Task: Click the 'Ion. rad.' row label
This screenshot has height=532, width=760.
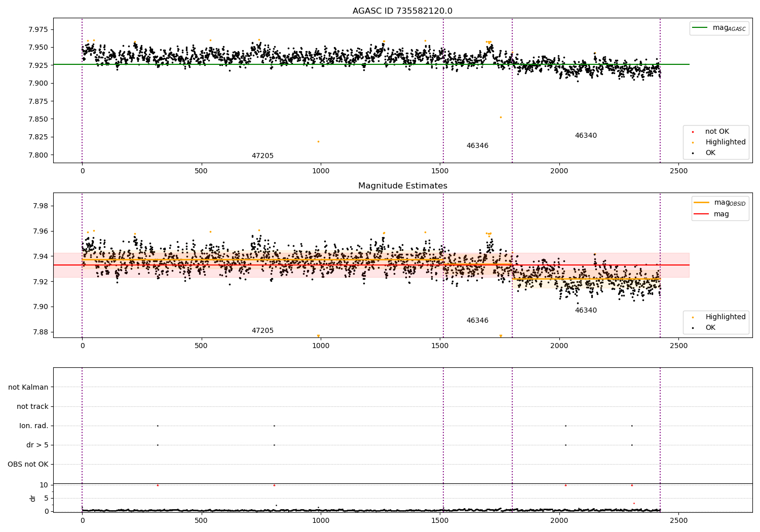Action: (34, 426)
